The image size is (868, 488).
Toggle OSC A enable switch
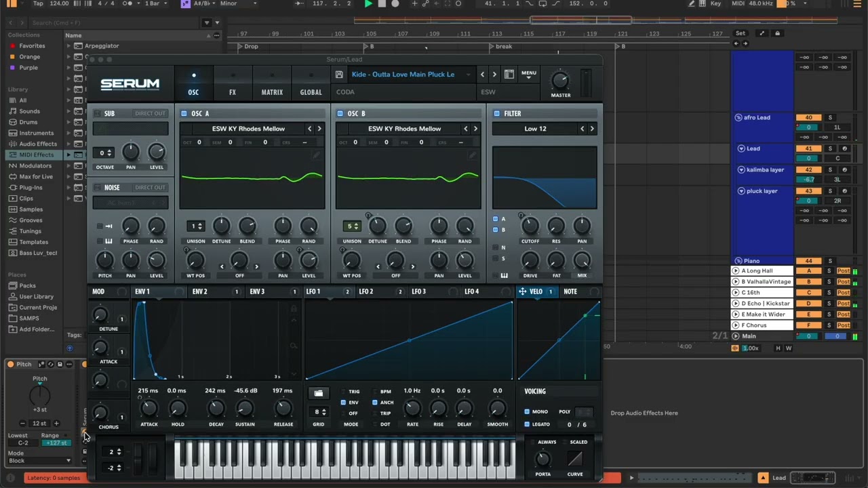click(x=184, y=114)
